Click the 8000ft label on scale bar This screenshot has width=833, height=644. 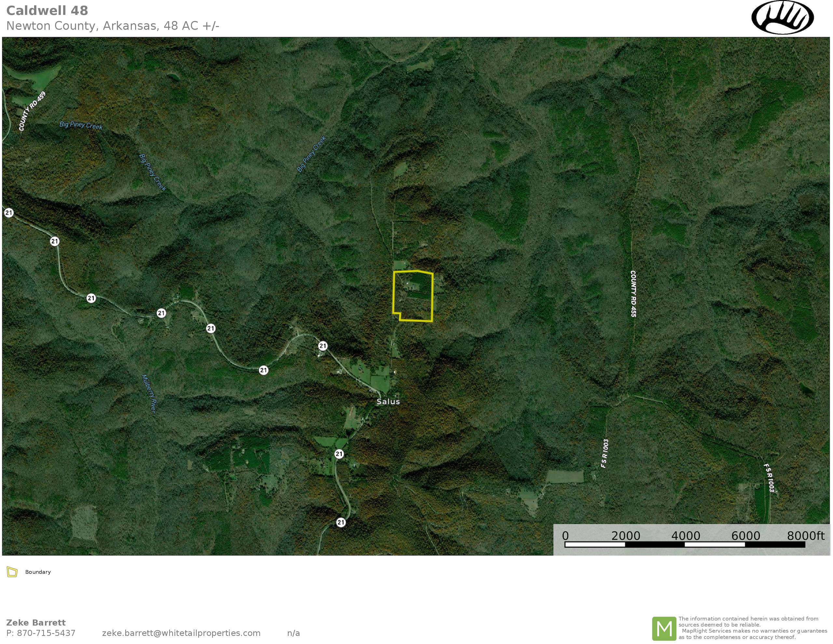(806, 536)
